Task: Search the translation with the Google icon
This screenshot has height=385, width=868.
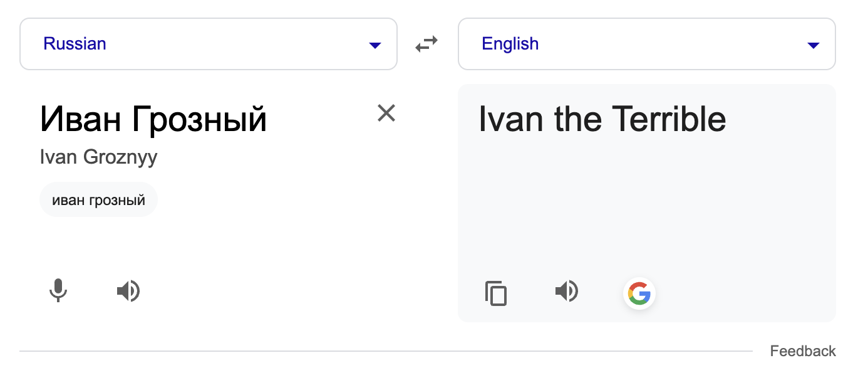Action: pos(639,293)
